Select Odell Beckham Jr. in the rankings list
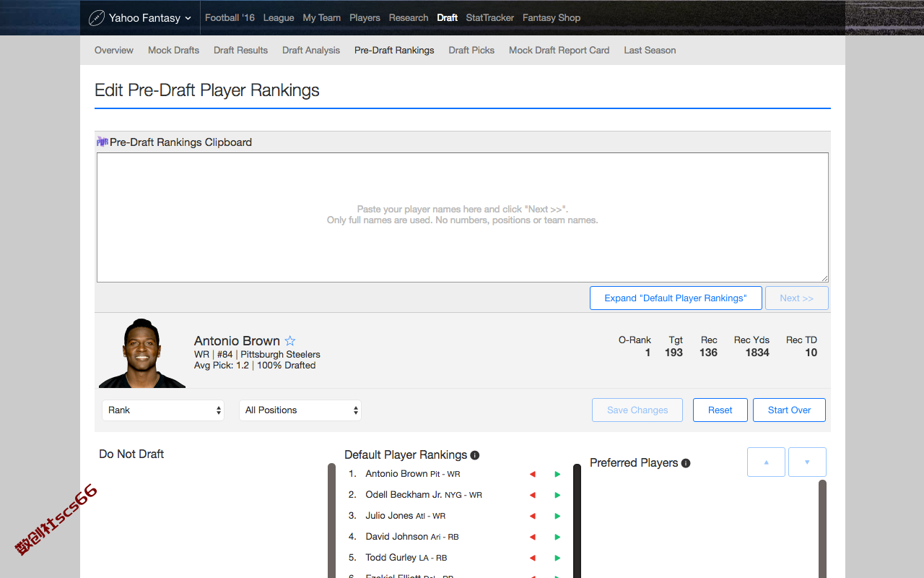Screen dimensions: 924x578 pyautogui.click(x=424, y=495)
